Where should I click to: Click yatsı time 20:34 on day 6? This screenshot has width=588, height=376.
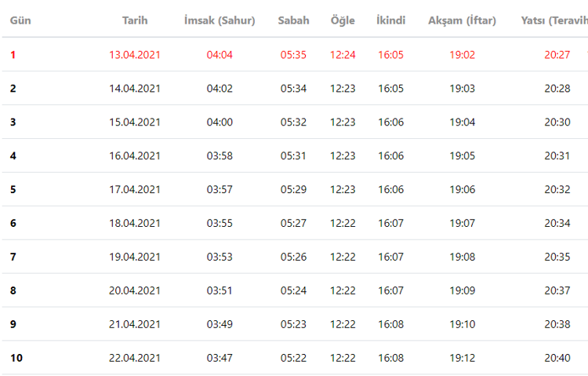[557, 223]
